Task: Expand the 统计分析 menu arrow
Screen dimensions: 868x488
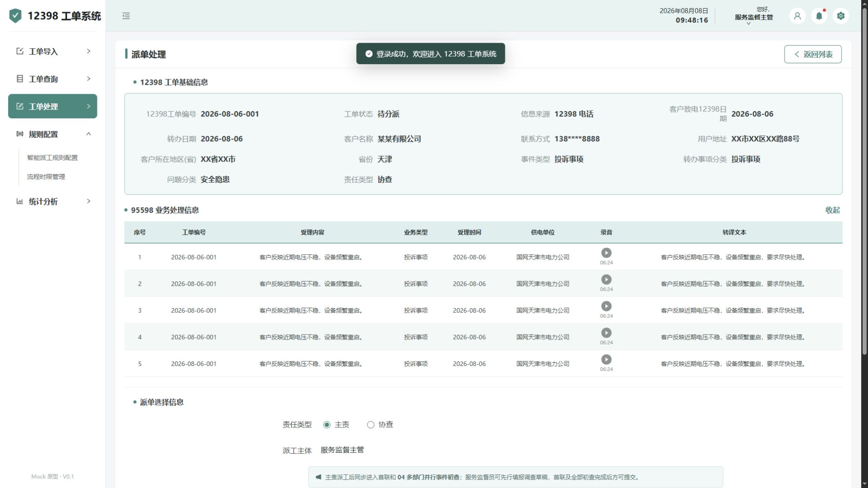Action: pos(89,201)
